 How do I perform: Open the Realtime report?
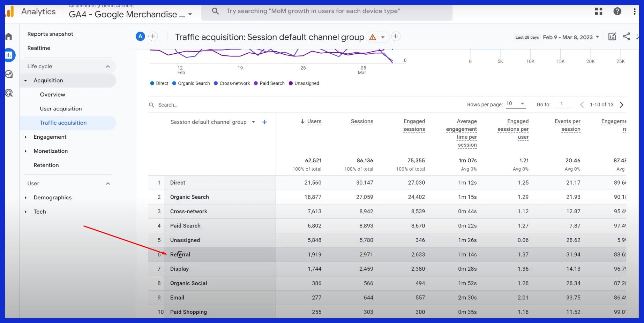pos(39,48)
